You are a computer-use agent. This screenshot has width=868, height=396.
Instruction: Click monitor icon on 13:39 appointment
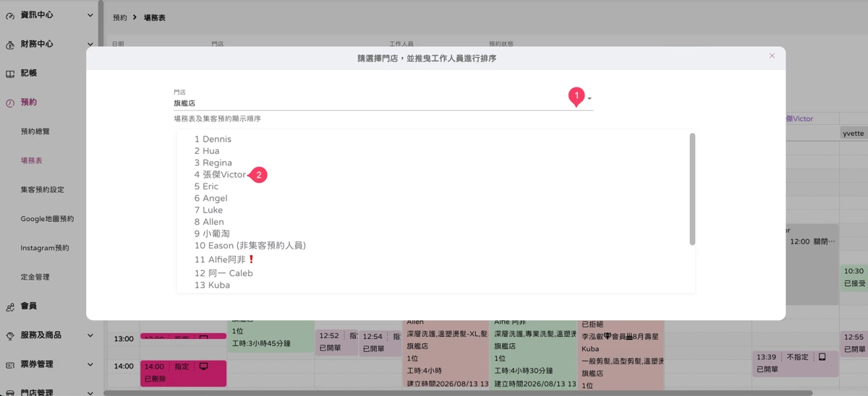coord(822,357)
